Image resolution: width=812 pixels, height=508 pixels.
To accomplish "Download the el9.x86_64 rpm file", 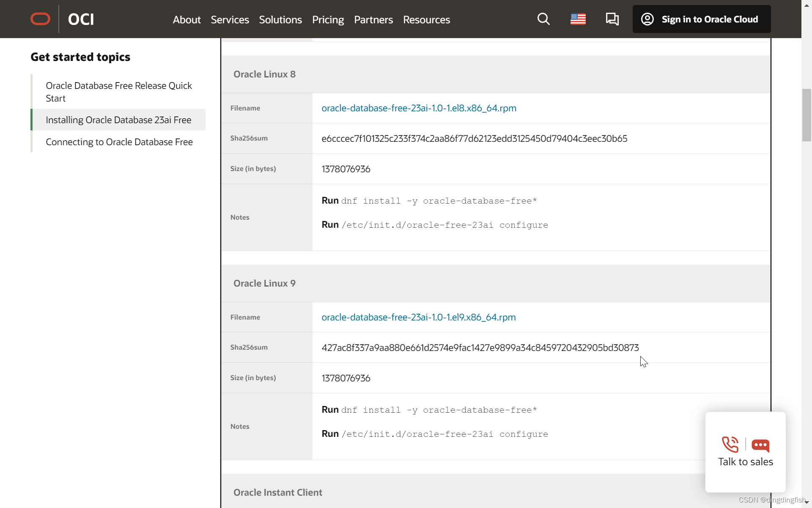I will [419, 317].
